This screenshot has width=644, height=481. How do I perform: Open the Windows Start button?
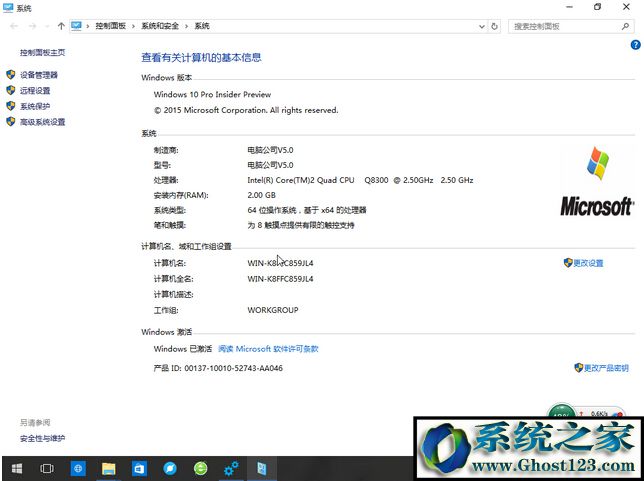click(x=17, y=468)
